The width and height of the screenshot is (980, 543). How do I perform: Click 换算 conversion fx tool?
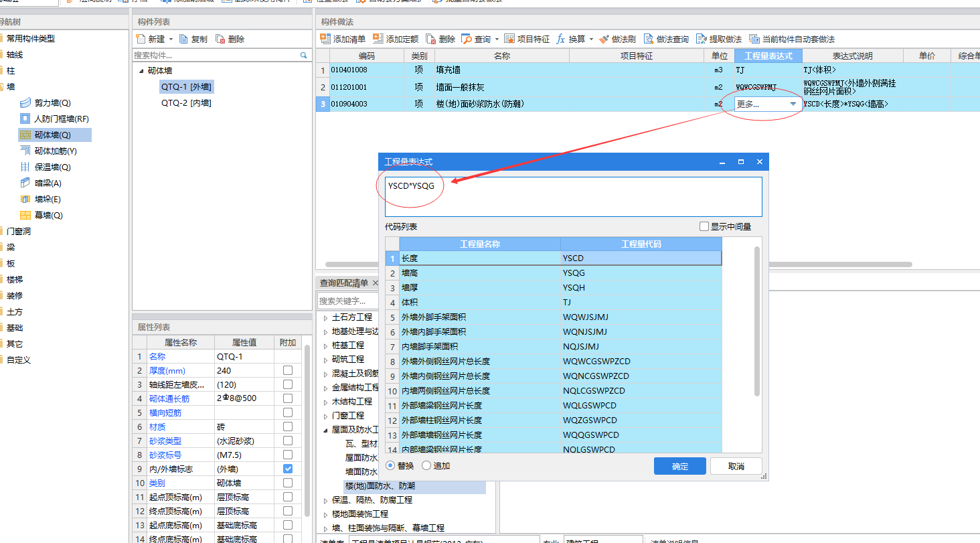coord(571,40)
